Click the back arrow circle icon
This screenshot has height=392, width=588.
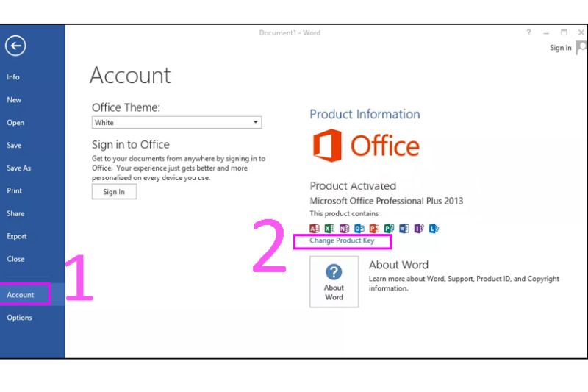(15, 46)
